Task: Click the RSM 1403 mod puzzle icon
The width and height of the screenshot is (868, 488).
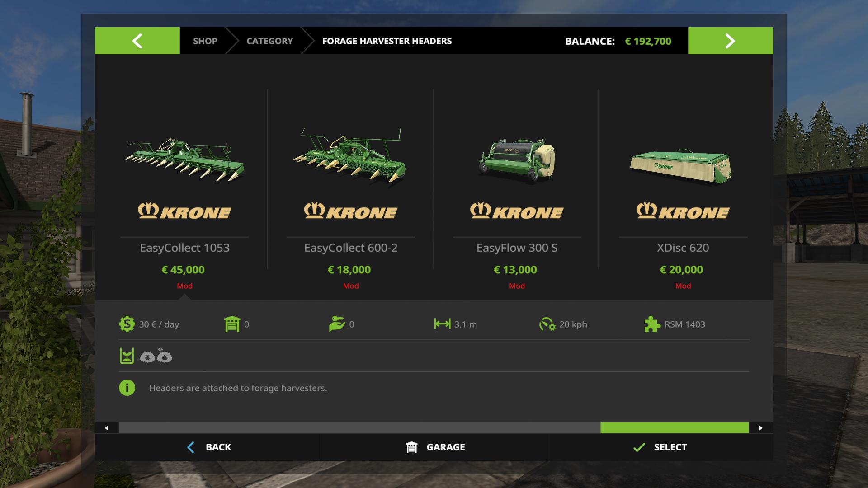Action: click(652, 324)
